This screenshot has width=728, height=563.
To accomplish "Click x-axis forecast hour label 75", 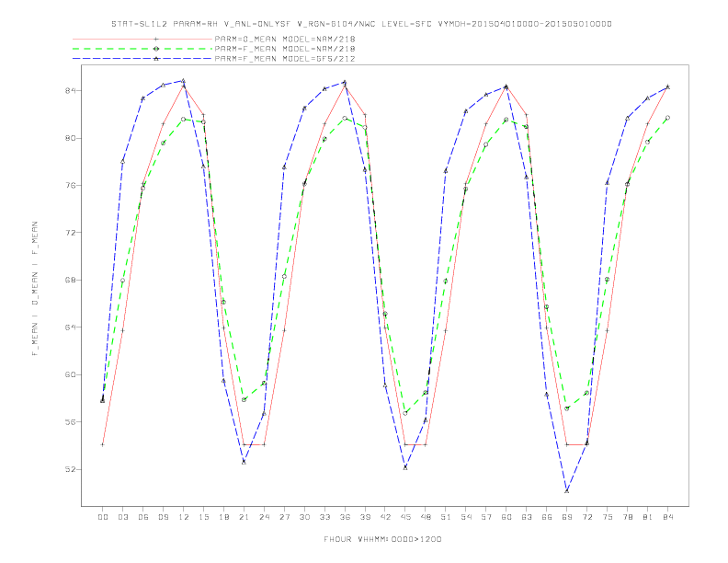I will click(608, 517).
